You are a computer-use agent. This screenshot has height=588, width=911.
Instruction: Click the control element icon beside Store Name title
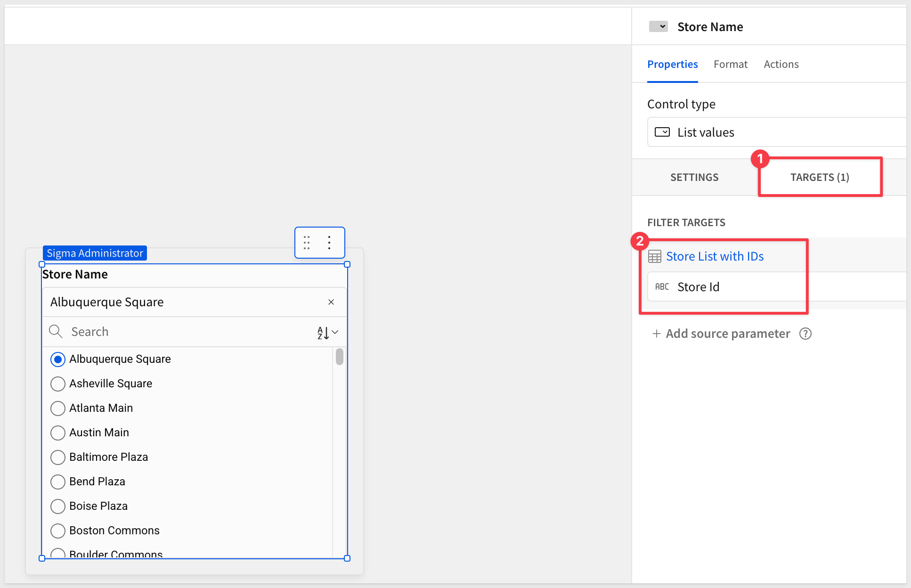(x=658, y=27)
